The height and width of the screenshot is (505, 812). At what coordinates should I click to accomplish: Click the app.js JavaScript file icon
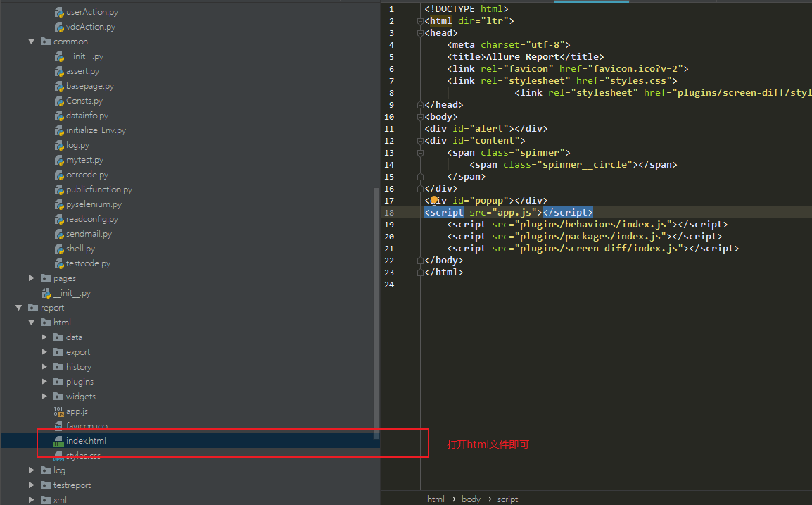(59, 411)
